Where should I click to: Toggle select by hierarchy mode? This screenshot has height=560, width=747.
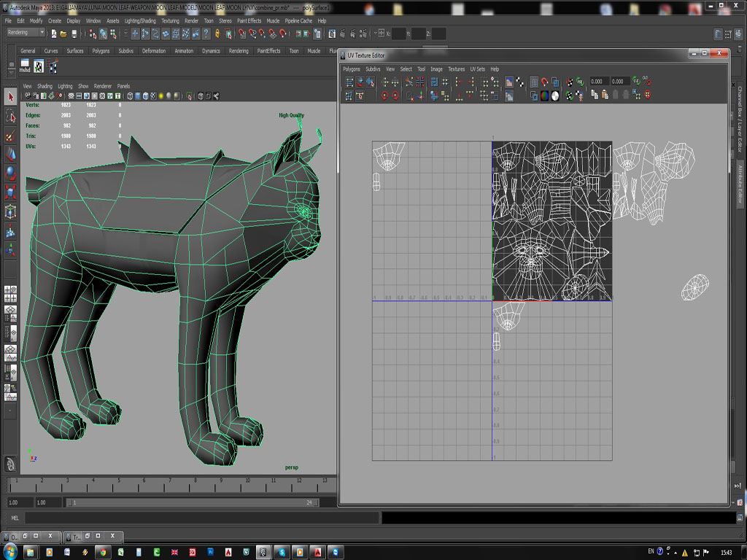click(93, 34)
